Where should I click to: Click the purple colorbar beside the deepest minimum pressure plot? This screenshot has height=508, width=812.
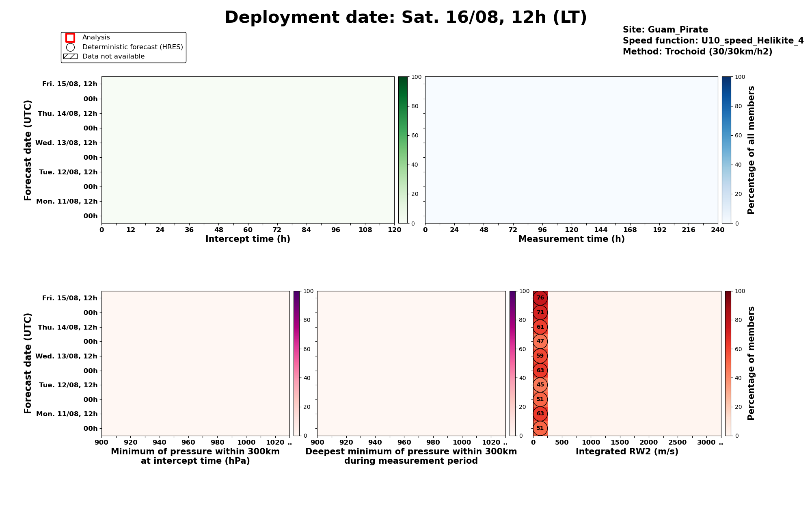coord(513,363)
